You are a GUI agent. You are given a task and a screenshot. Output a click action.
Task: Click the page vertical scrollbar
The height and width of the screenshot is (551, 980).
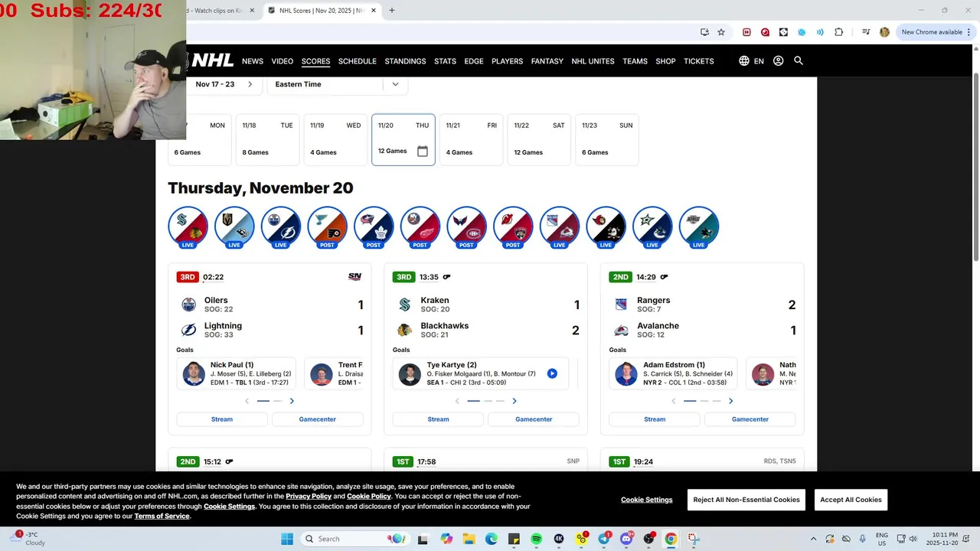(x=975, y=168)
